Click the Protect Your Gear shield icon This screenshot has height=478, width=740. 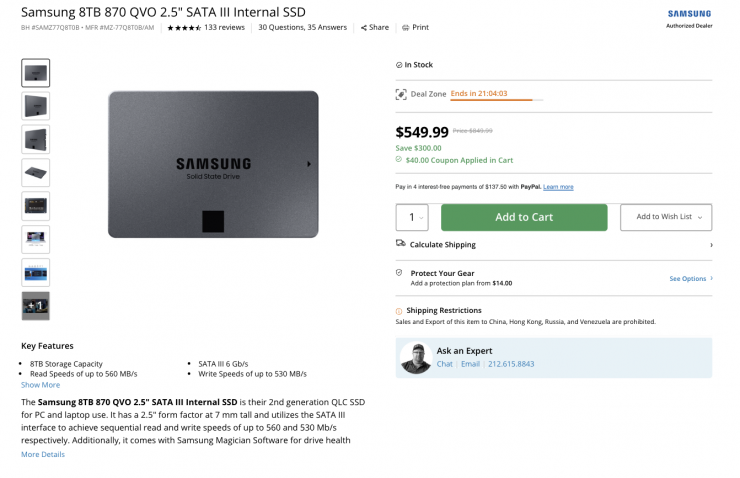click(x=400, y=272)
